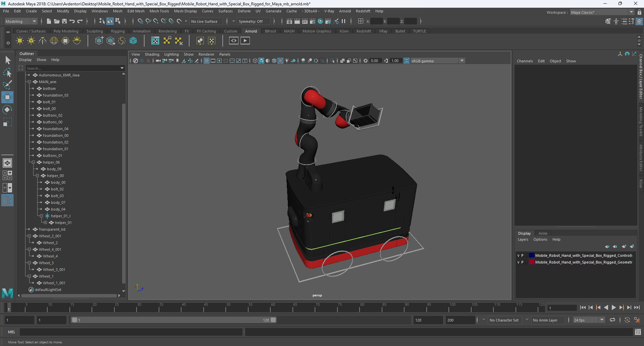Click the red Geometry layer color swatch

(x=532, y=262)
